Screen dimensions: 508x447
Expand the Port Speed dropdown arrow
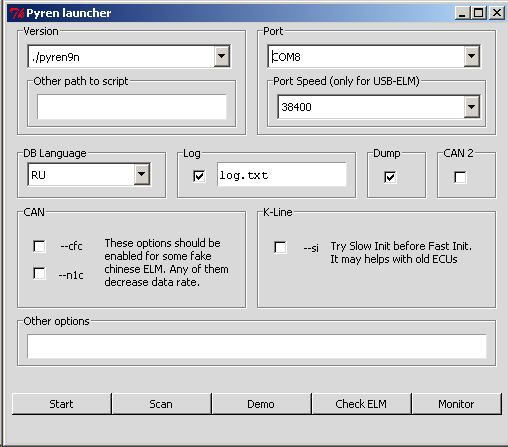click(x=472, y=107)
